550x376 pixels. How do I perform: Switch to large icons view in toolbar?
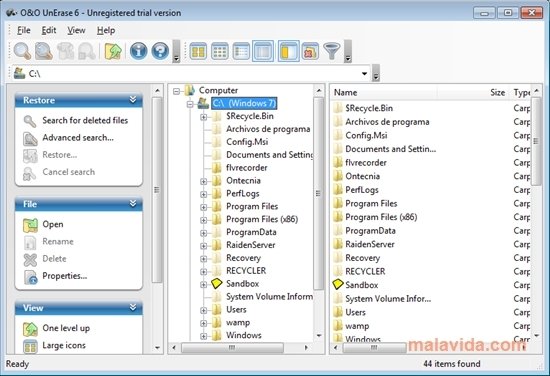coord(198,52)
